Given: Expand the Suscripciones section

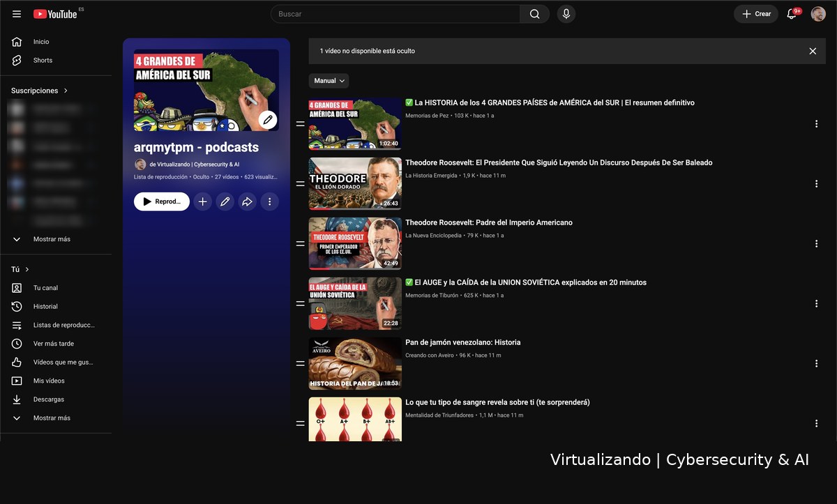Looking at the screenshot, I should pyautogui.click(x=40, y=91).
